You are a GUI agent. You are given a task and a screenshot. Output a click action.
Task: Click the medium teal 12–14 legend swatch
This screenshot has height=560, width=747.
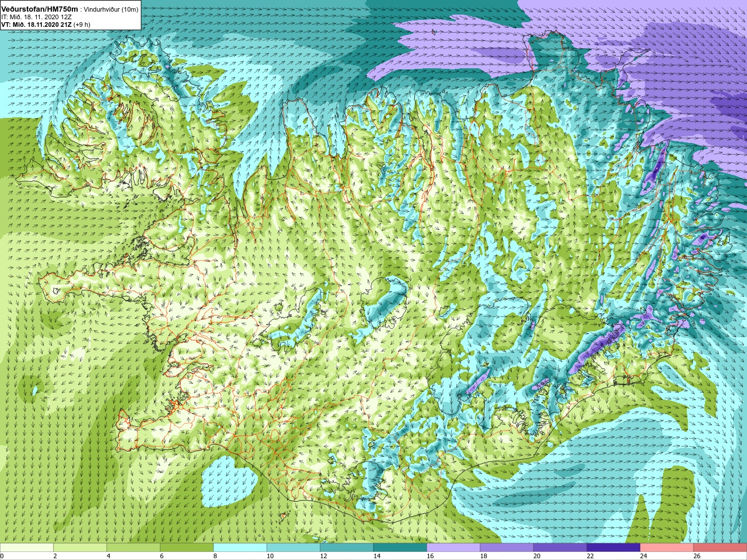(347, 548)
